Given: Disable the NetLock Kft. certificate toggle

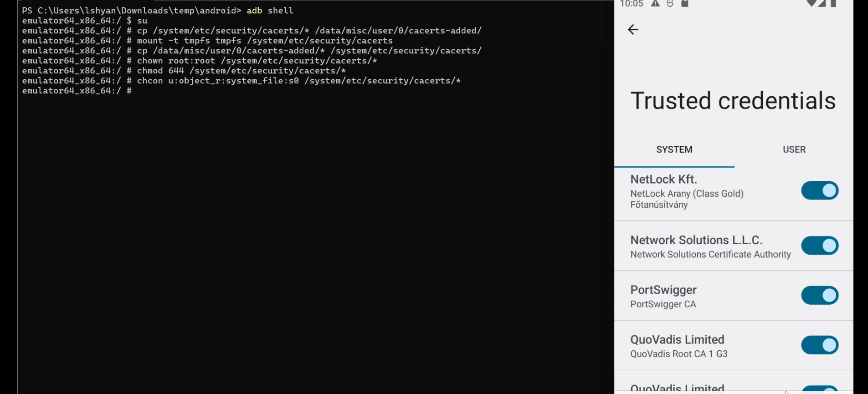Looking at the screenshot, I should coord(819,190).
